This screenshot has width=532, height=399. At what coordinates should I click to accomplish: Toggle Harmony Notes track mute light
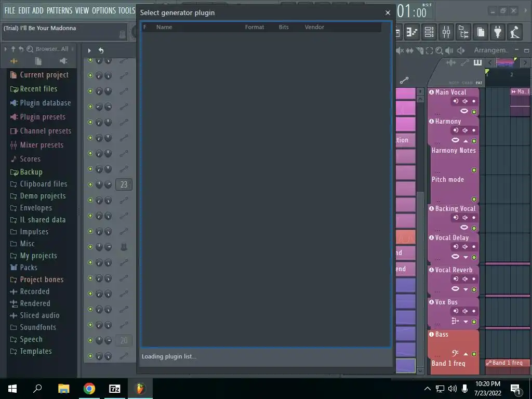click(x=474, y=170)
